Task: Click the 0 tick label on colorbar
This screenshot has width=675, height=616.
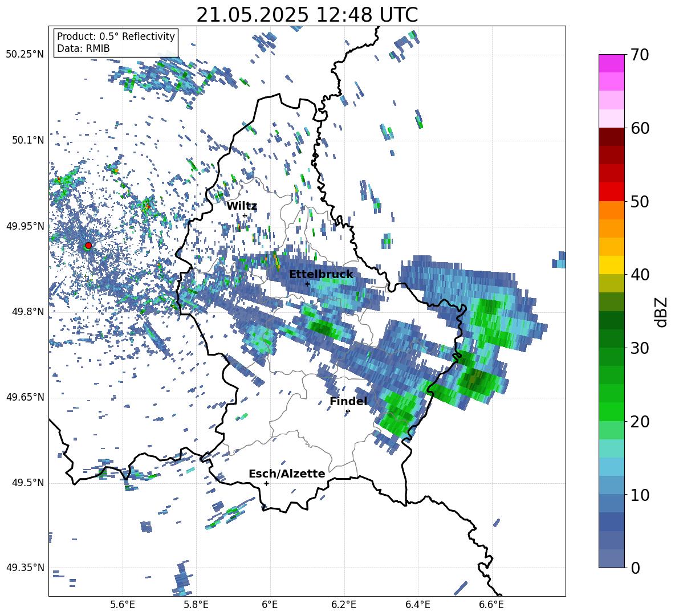Action: coord(635,568)
